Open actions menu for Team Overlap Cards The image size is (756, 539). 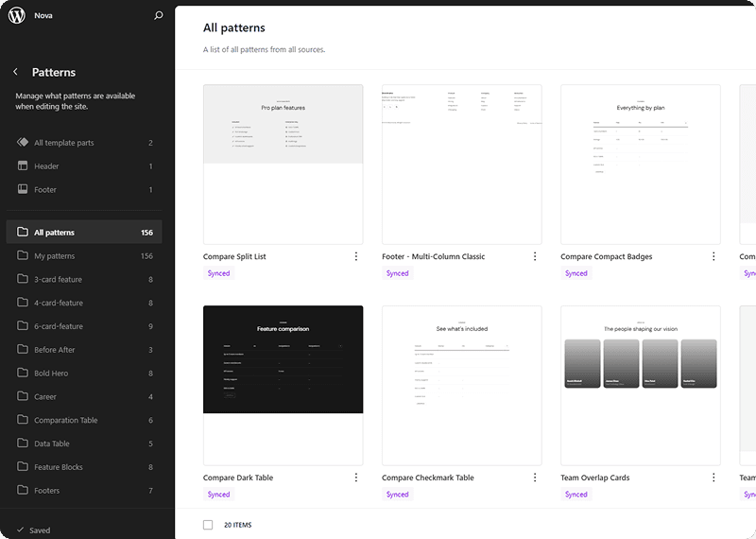coord(713,478)
